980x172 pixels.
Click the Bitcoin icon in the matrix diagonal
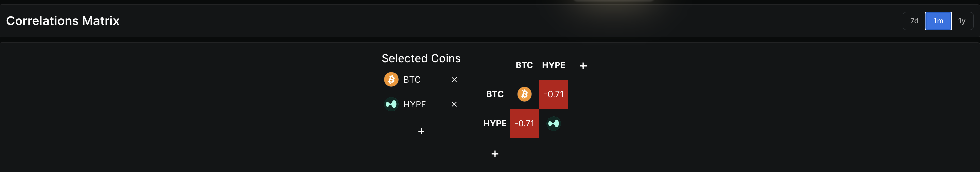tap(524, 94)
